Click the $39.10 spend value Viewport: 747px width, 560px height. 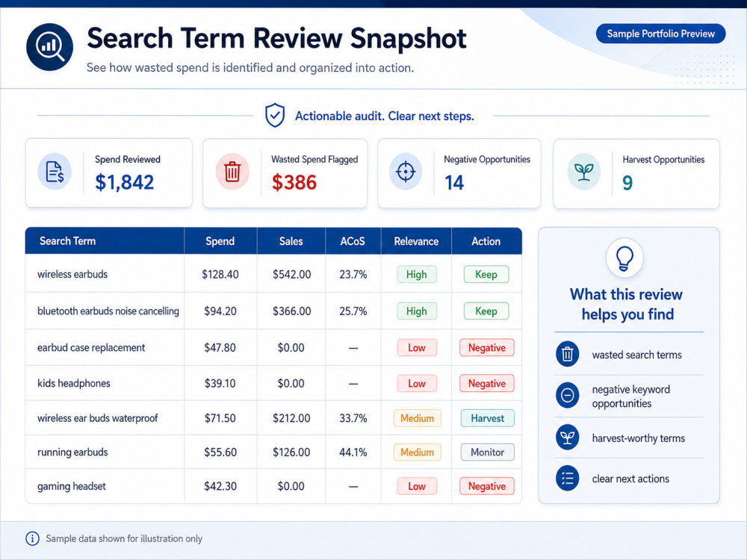click(x=220, y=383)
